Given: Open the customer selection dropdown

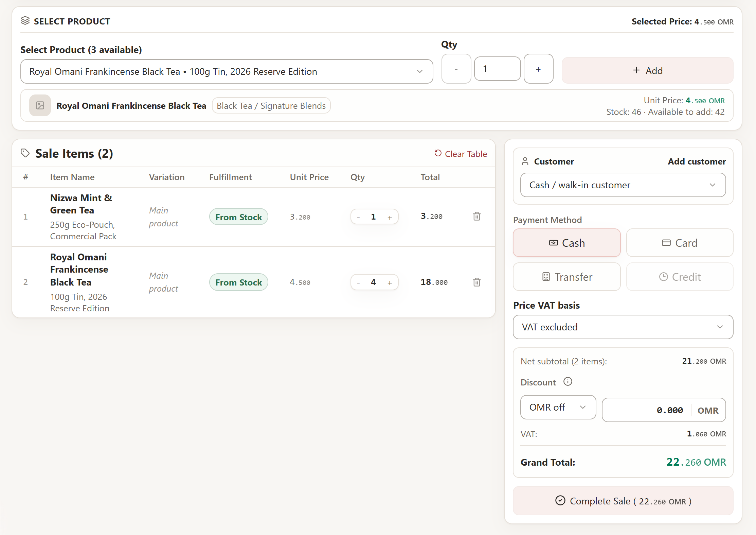Looking at the screenshot, I should pos(623,185).
